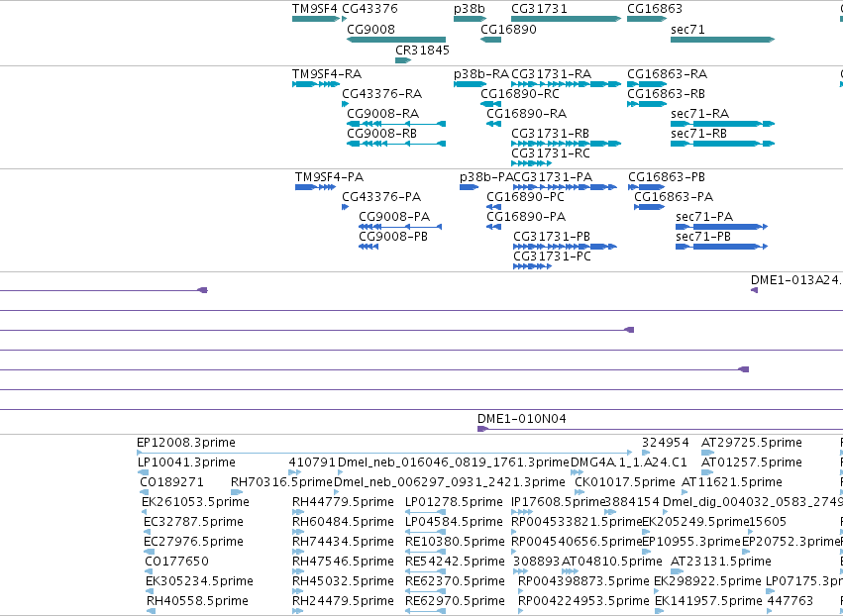This screenshot has width=843, height=616.
Task: Click the p38b-RA transcript
Action: tap(470, 84)
